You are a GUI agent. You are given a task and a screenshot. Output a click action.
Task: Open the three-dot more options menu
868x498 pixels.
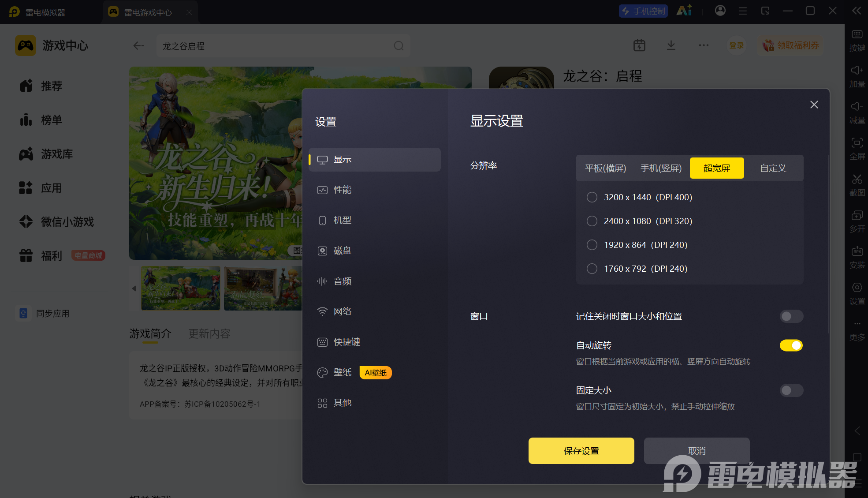tap(704, 45)
